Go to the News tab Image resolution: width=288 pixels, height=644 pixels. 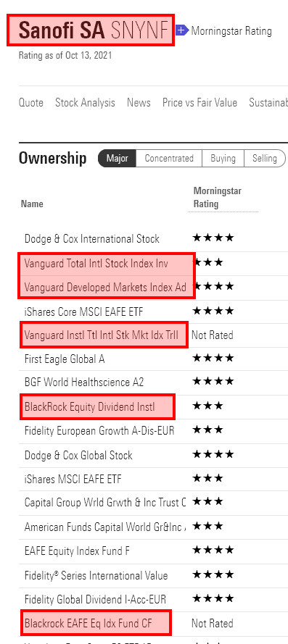139,103
